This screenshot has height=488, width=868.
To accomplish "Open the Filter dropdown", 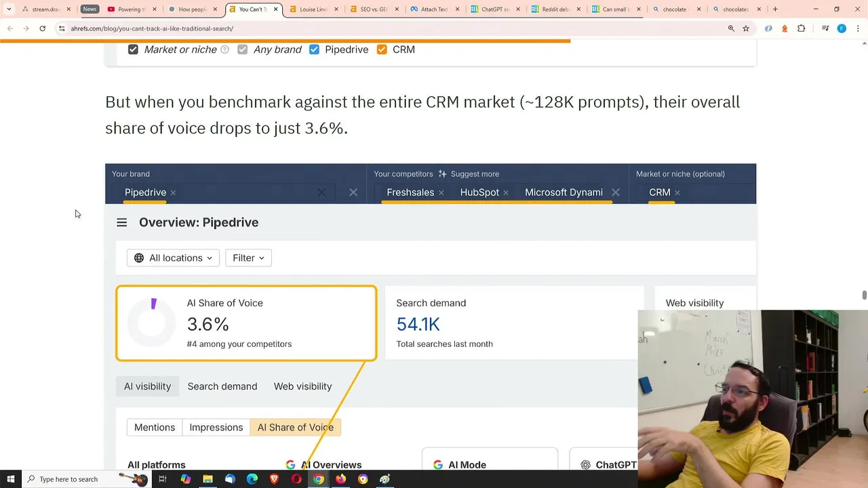I will (x=248, y=258).
